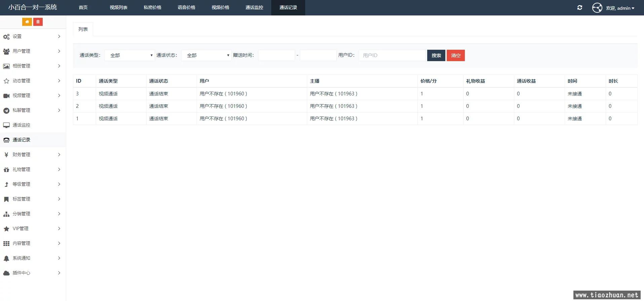This screenshot has width=644, height=301.
Task: Click 用户不存在 ( 101960 ) in row 3
Action: [223, 94]
